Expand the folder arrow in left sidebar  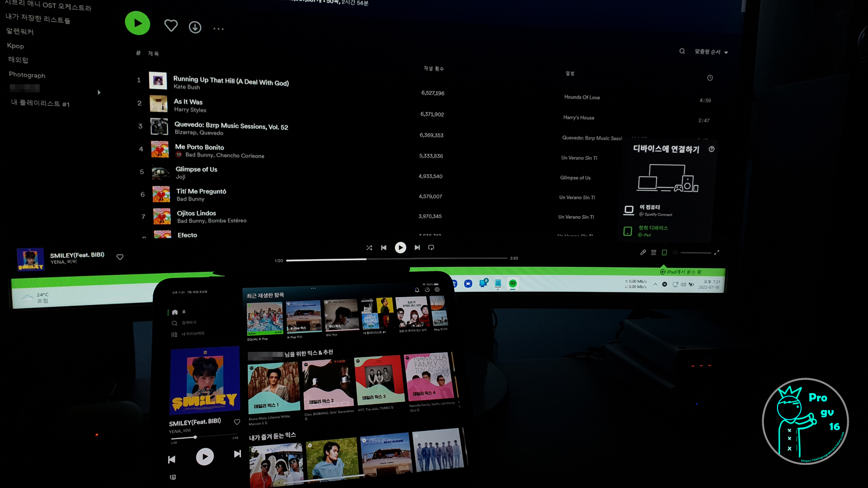[x=99, y=92]
